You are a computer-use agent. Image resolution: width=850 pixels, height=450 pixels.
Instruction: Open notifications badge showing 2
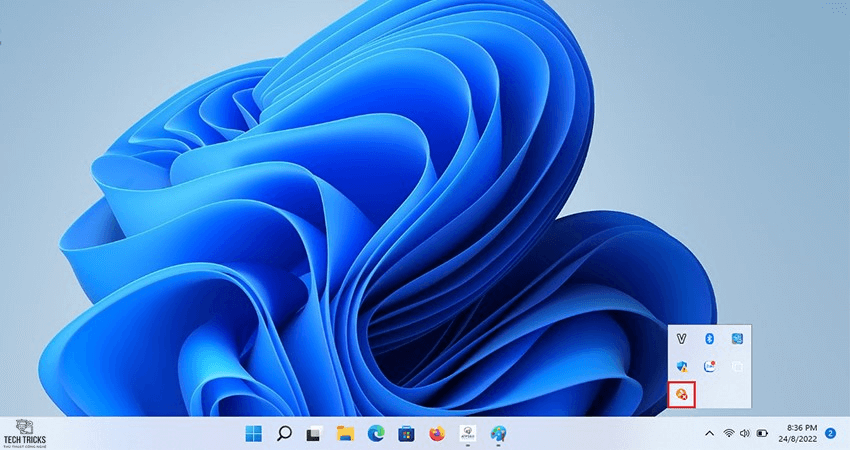(830, 433)
